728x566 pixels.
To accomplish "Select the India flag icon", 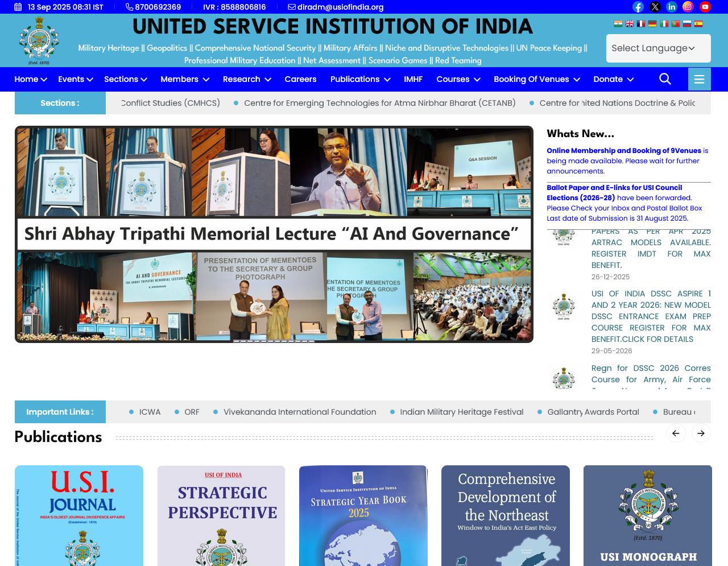I will [x=618, y=24].
